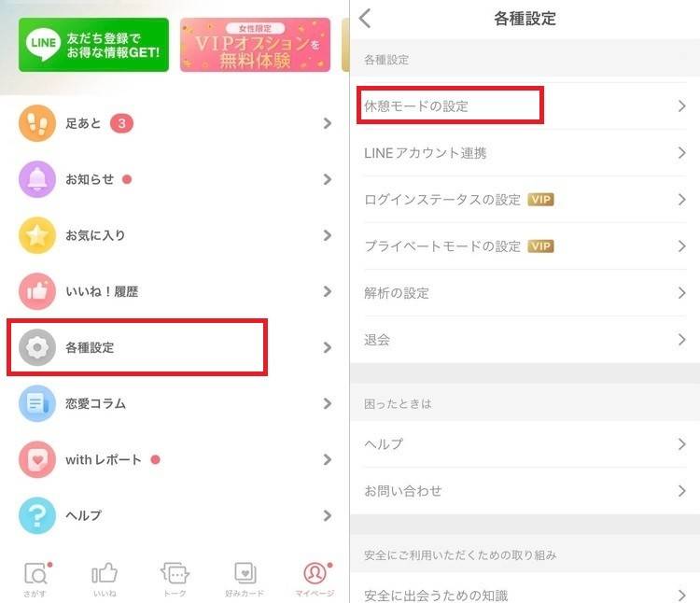Open the 各種設定 gear icon

(37, 347)
